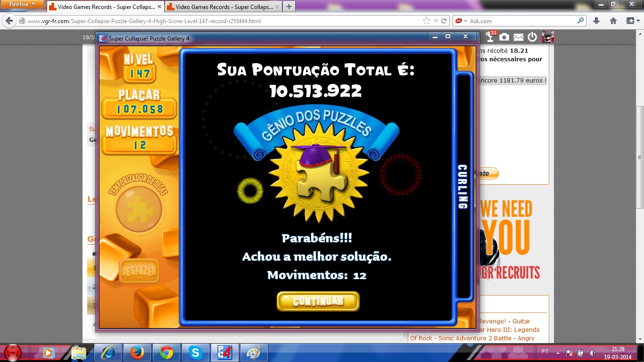
Task: Click the Desfazer undo button
Action: [139, 271]
